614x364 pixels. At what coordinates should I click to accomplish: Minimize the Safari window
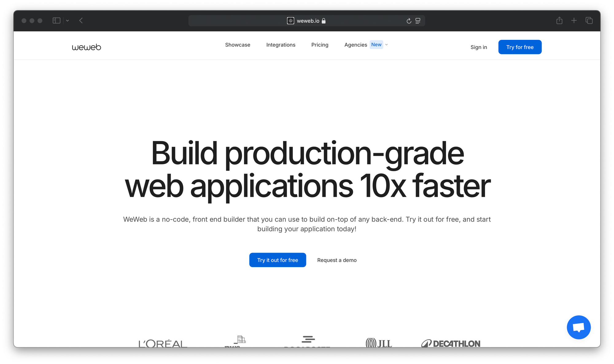point(32,21)
